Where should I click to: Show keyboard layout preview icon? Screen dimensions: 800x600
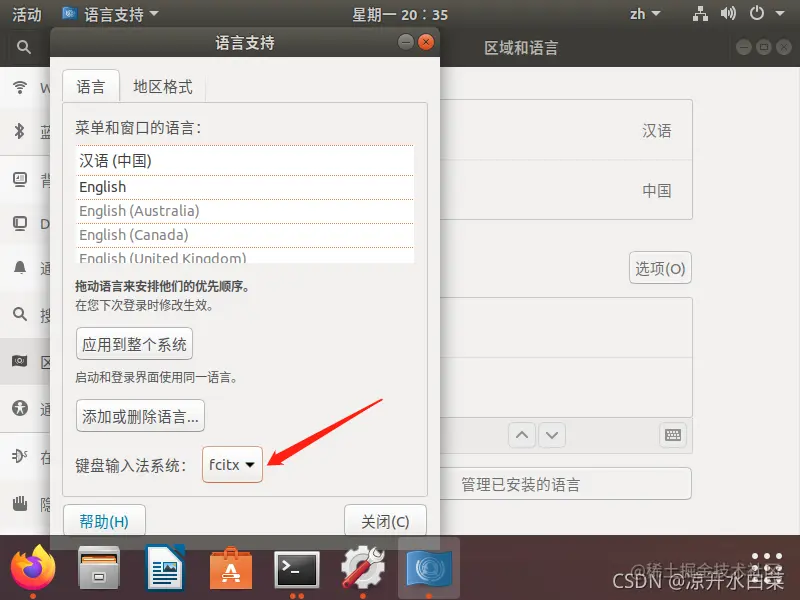pos(673,435)
